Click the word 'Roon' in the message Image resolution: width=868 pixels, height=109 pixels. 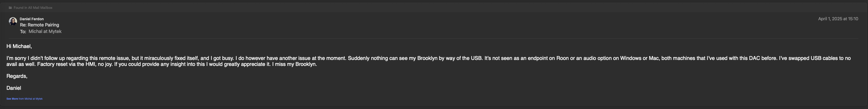pos(562,58)
